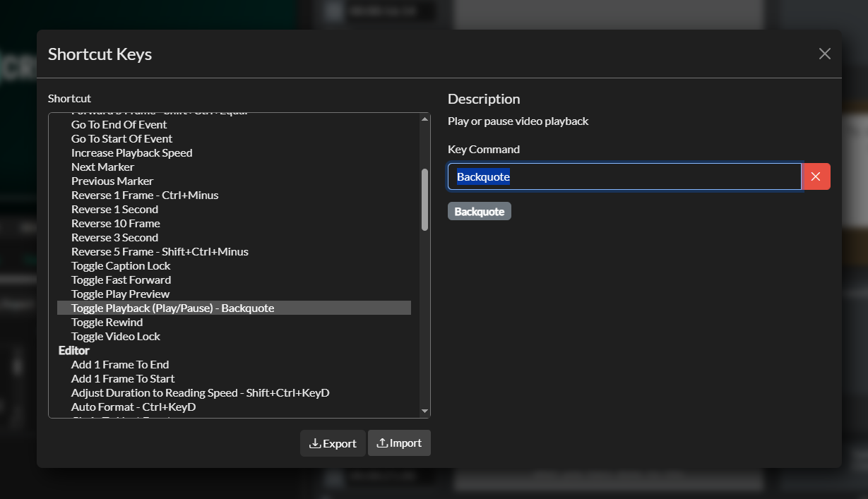
Task: Click the Backquote key badge
Action: click(480, 212)
